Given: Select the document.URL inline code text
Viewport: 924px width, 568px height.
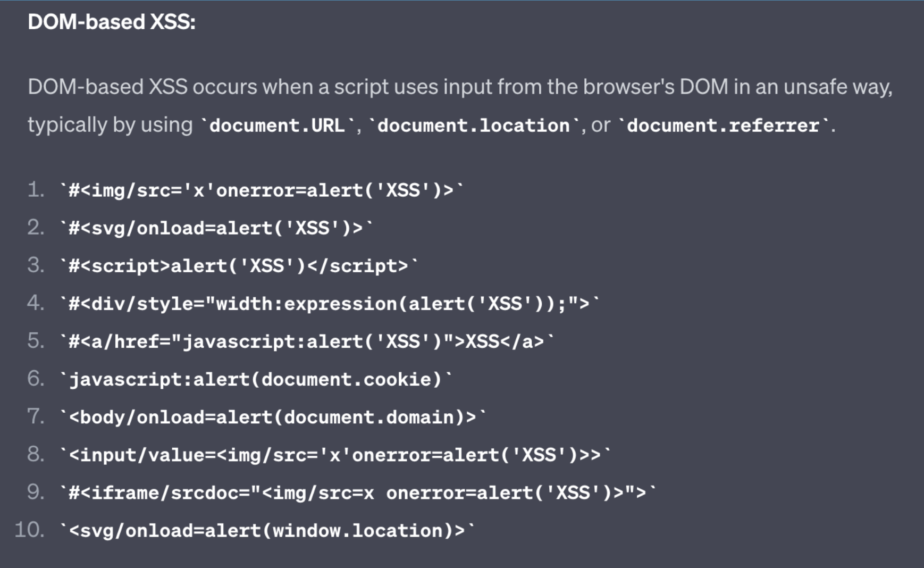Looking at the screenshot, I should pyautogui.click(x=277, y=126).
